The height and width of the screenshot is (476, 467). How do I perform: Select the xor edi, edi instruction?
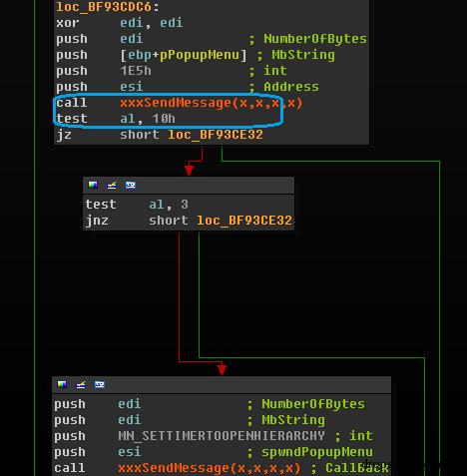[x=120, y=23]
